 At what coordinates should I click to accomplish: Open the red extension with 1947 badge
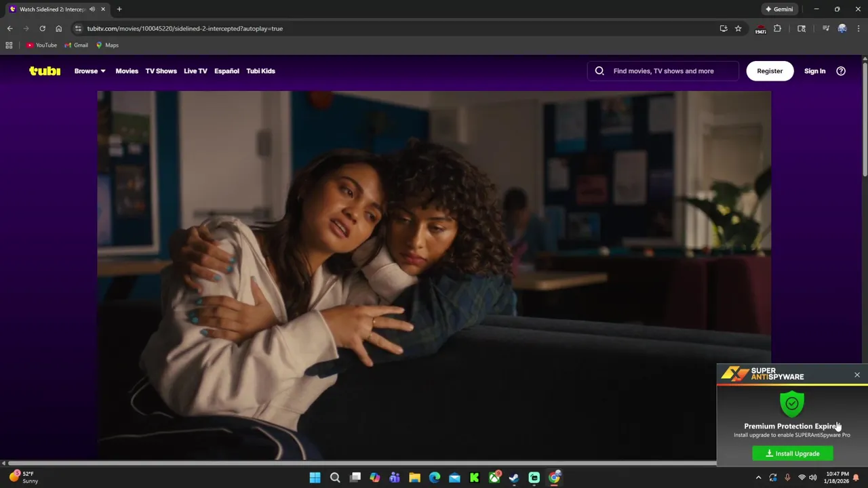[760, 28]
